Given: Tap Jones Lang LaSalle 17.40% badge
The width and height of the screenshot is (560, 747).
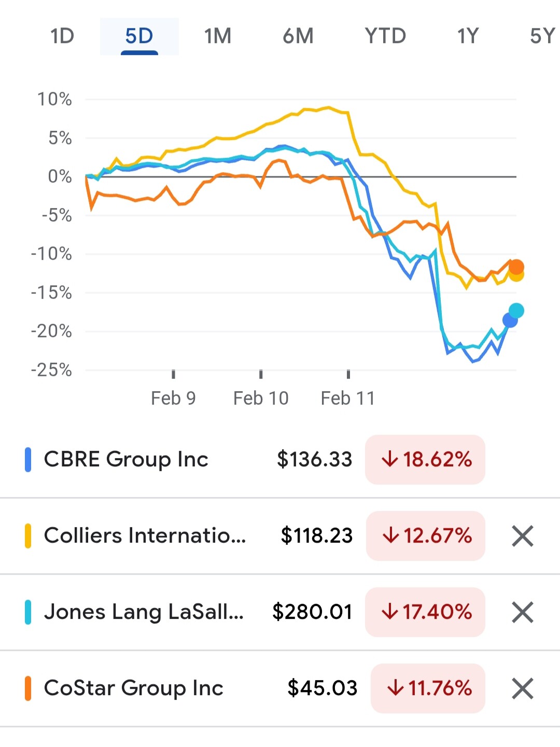Looking at the screenshot, I should [x=425, y=612].
